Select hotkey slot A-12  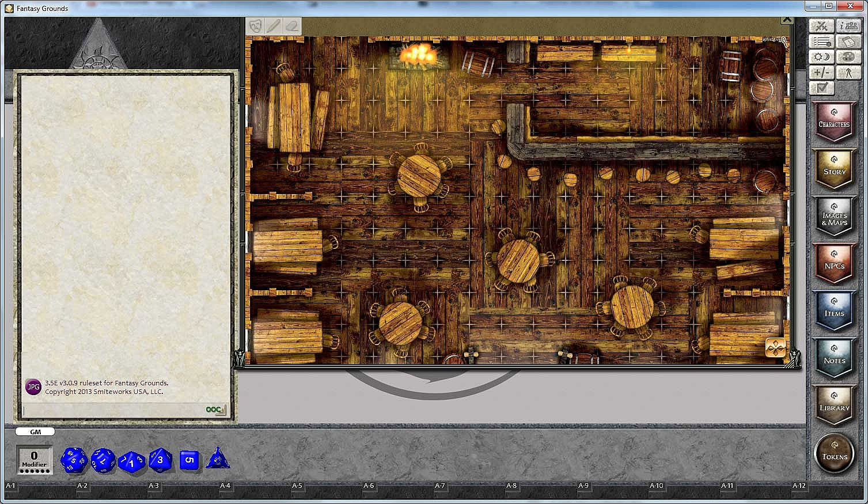tap(799, 486)
